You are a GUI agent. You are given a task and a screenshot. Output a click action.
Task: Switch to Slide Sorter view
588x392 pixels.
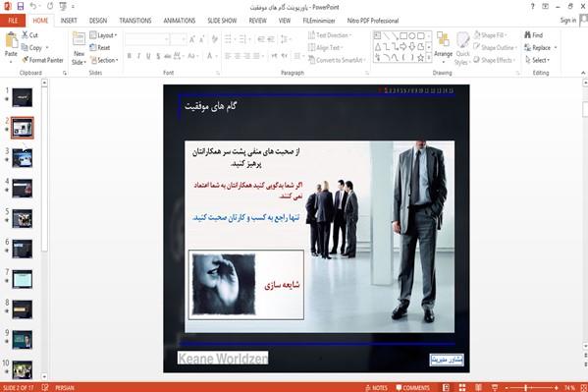coord(462,387)
